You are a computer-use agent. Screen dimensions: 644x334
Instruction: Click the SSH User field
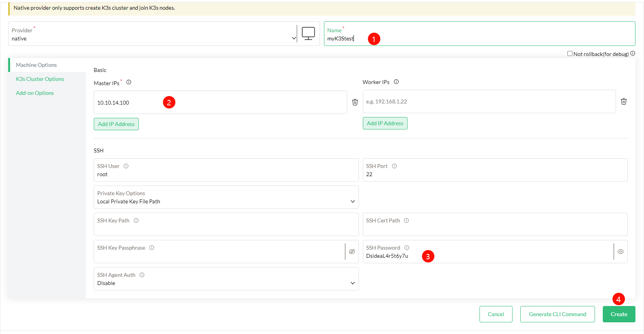point(226,170)
